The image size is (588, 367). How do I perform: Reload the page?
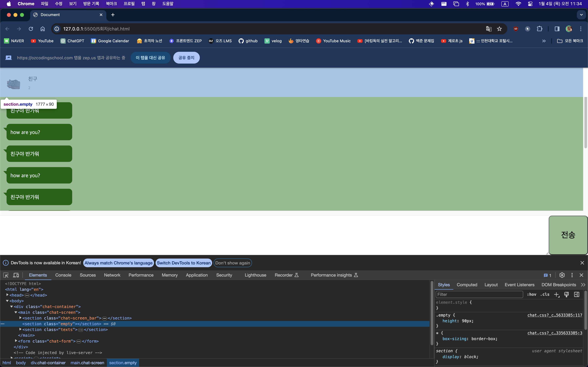(31, 29)
